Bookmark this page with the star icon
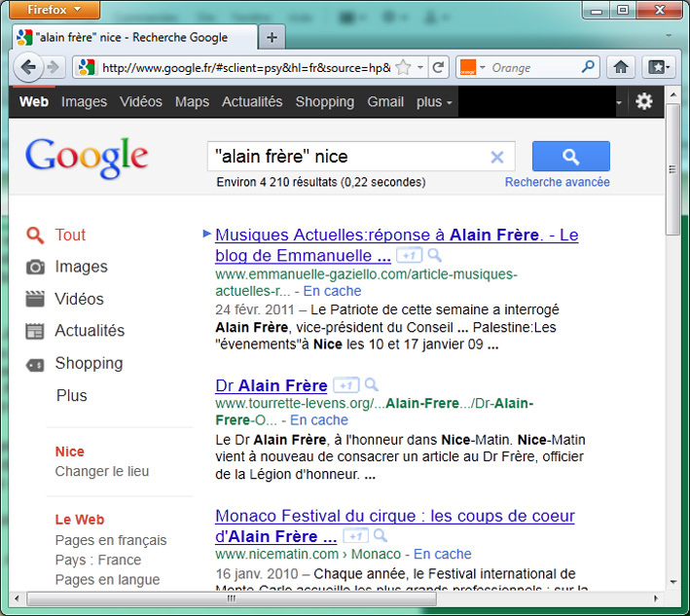 point(403,67)
